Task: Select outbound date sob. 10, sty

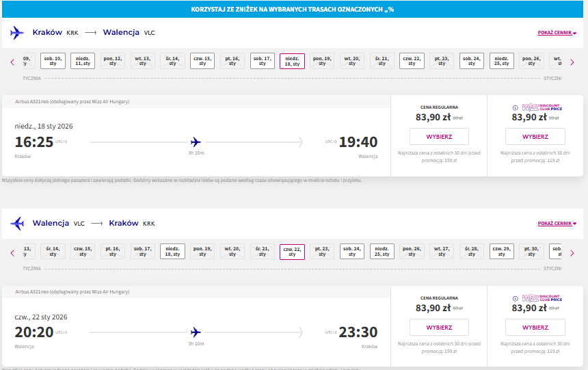Action: pyautogui.click(x=53, y=61)
